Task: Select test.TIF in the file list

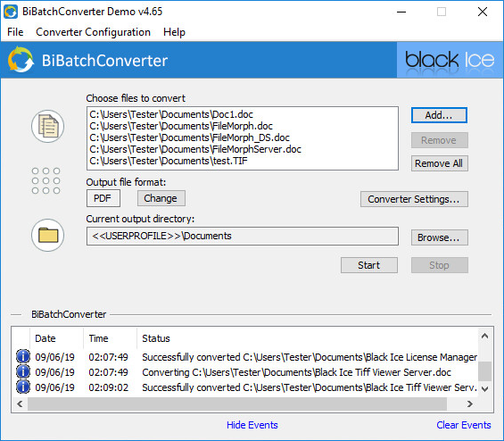Action: 169,161
